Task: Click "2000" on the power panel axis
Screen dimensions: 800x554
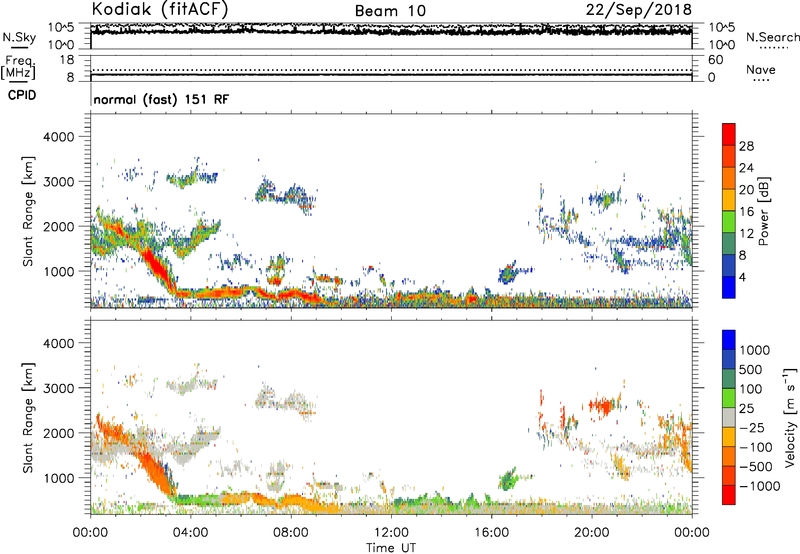Action: point(59,226)
